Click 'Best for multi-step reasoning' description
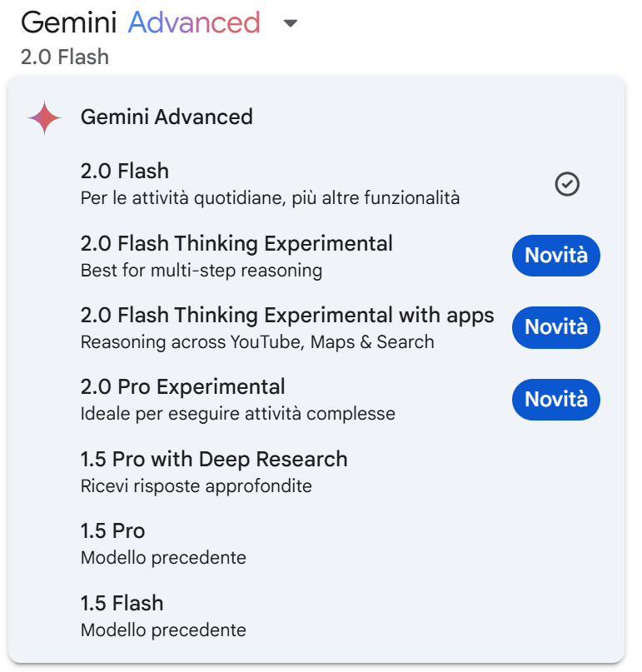 point(202,271)
